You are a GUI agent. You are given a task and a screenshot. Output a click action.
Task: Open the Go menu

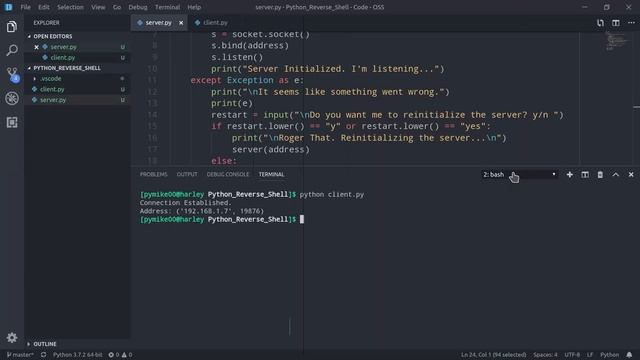pos(117,7)
